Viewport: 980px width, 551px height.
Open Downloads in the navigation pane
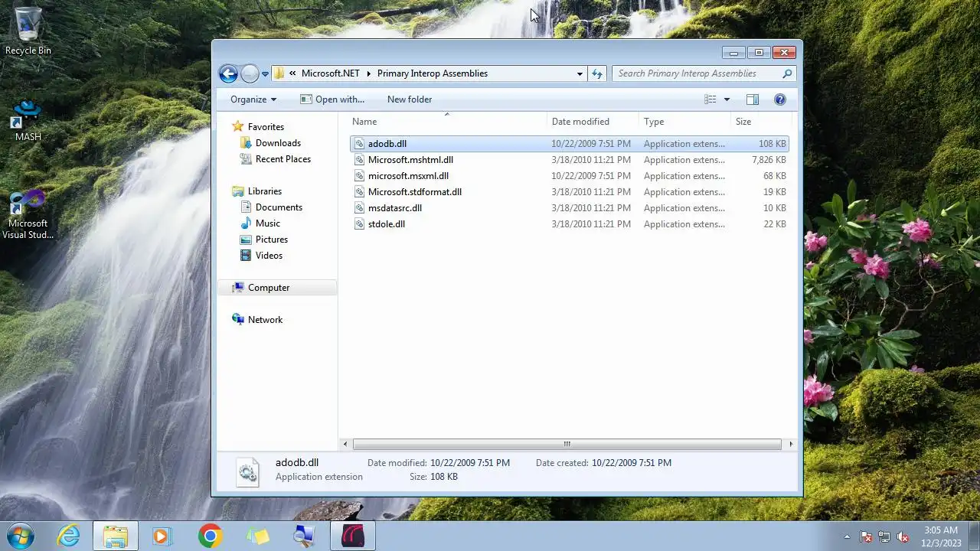click(x=278, y=143)
